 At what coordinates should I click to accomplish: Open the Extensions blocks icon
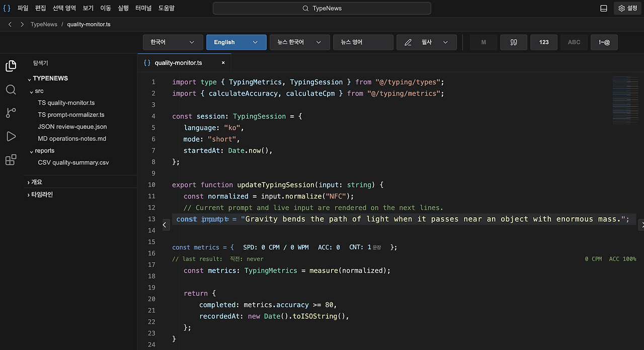click(x=11, y=160)
